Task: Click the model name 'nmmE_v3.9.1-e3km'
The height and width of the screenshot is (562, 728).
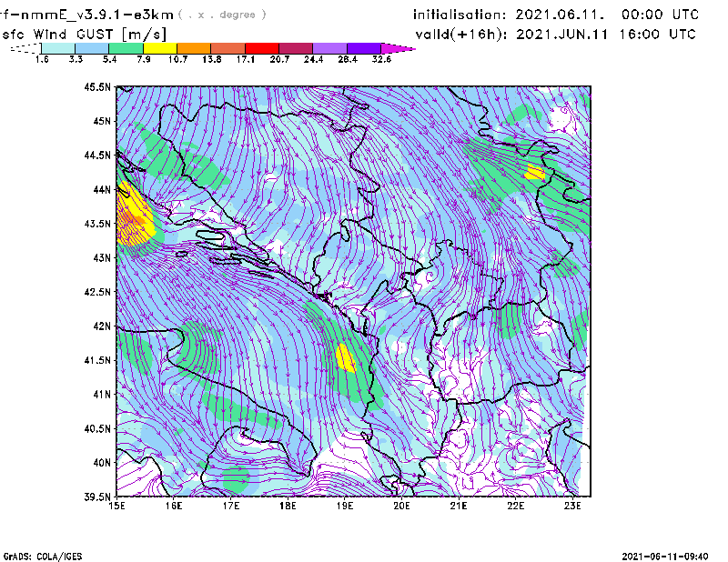Action: click(x=97, y=15)
